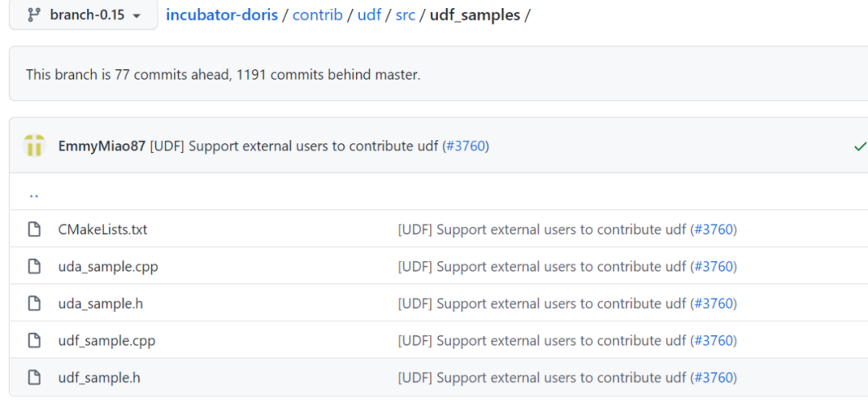Navigate to udf folder in breadcrumb
Screen dimensions: 868x402
369,15
